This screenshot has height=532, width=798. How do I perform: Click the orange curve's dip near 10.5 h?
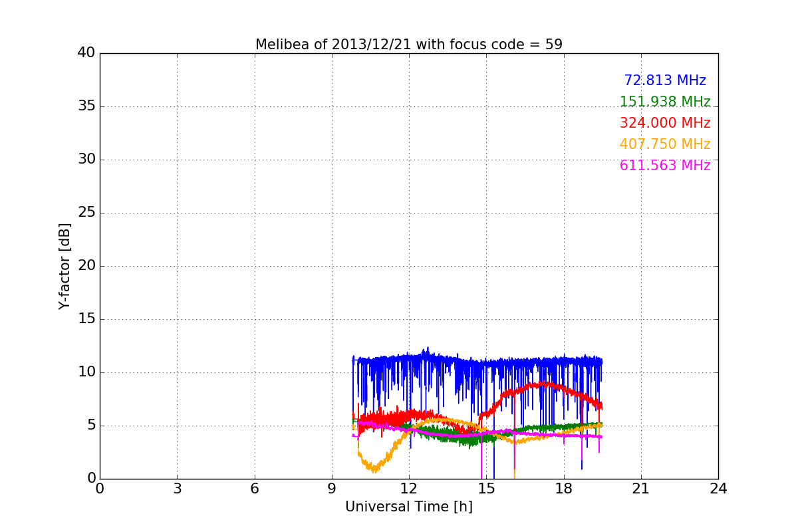coord(375,470)
